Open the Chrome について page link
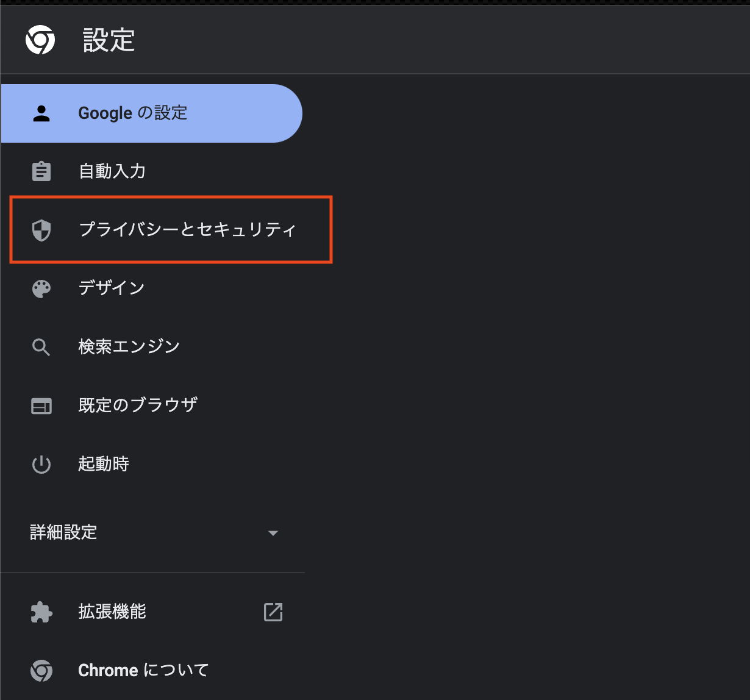 point(143,670)
